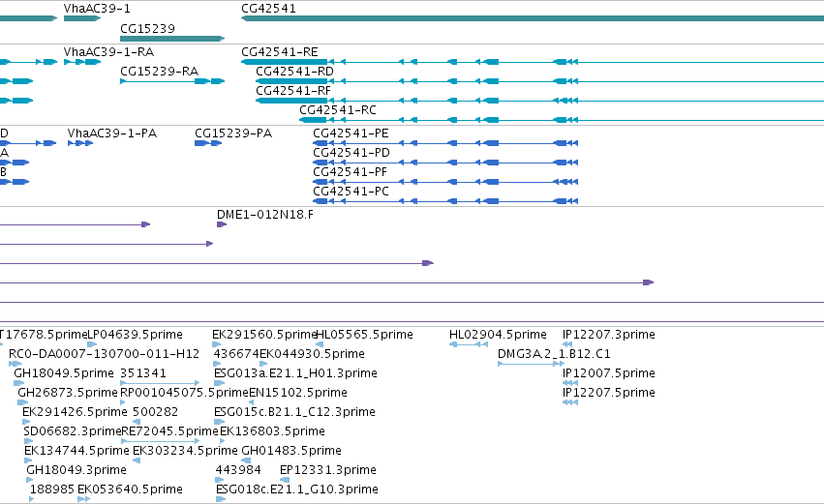
Task: Select EST label EK134744.5prime
Action: coord(76,452)
